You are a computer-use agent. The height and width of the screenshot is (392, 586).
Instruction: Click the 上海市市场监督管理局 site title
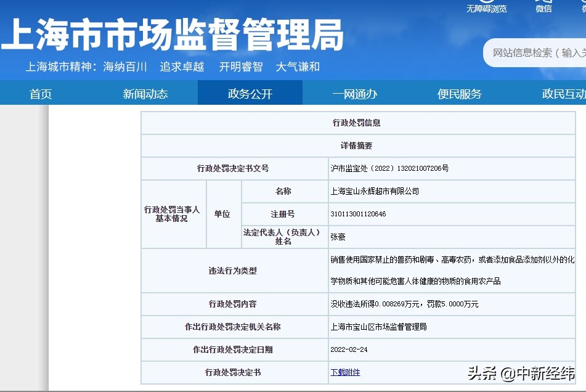tap(173, 35)
